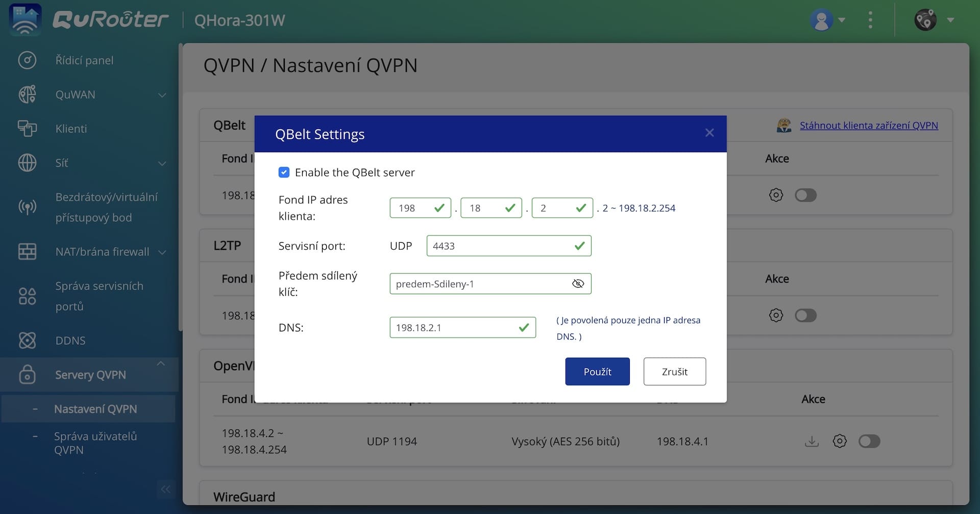Image resolution: width=980 pixels, height=514 pixels.
Task: Show the pre-shared key with eye icon
Action: [x=578, y=284]
